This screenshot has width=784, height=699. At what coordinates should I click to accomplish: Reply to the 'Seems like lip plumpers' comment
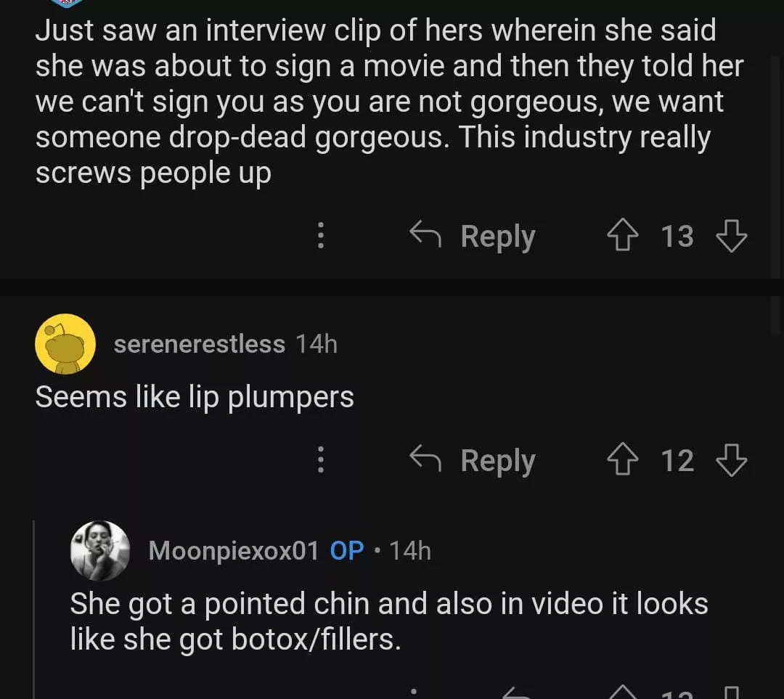[473, 460]
